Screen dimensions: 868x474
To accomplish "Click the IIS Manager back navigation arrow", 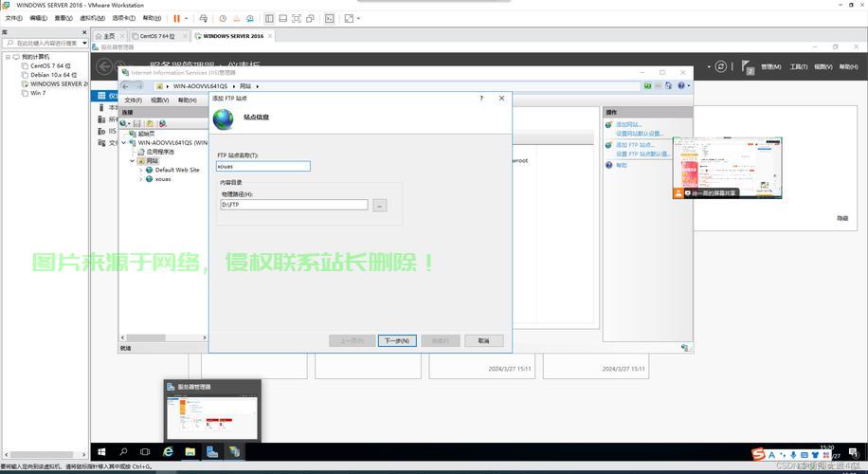I will 126,86.
